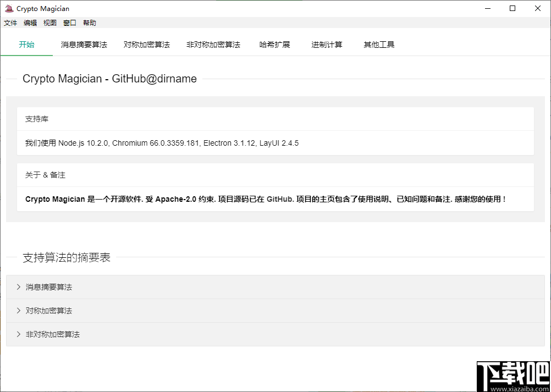Open the 视图 menu
Viewport: 551px width, 392px height.
pyautogui.click(x=50, y=23)
